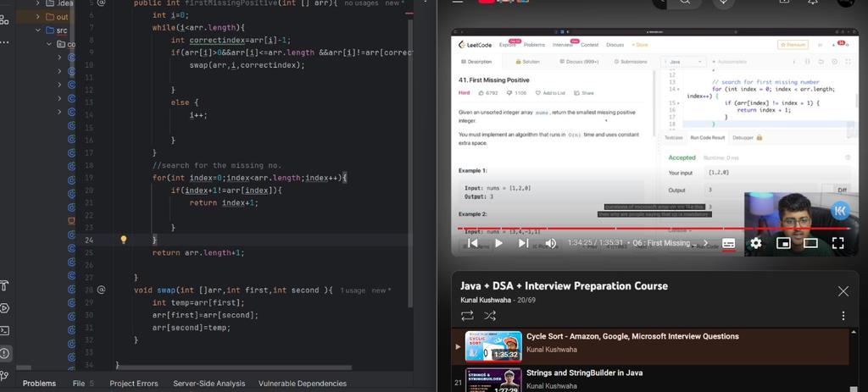The image size is (868, 392).
Task: Click the 'return index+1;' statement
Action: 224,203
